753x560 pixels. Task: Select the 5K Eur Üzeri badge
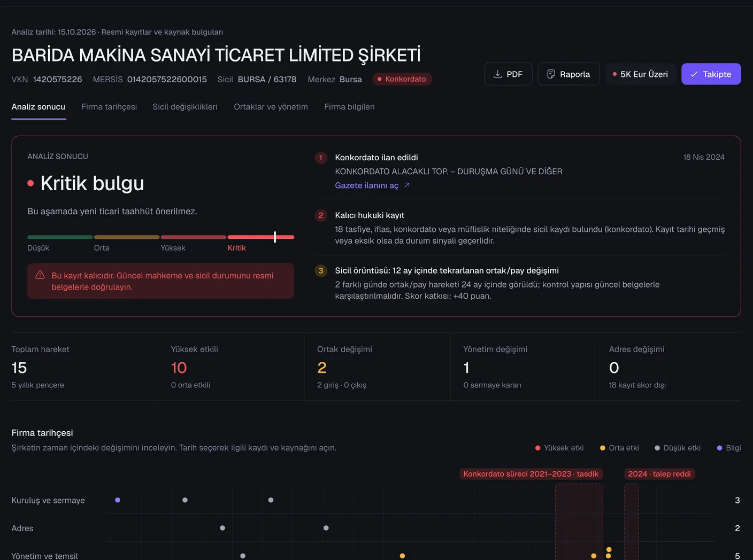641,74
